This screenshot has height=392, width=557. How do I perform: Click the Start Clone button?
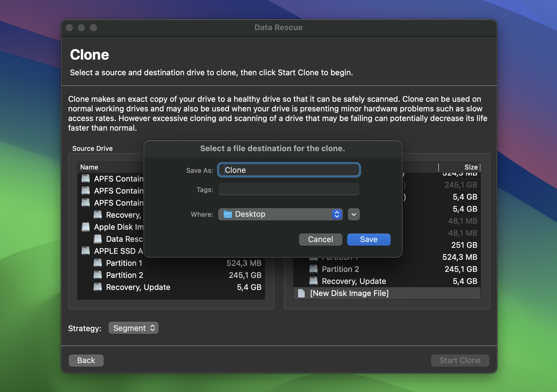tap(460, 360)
